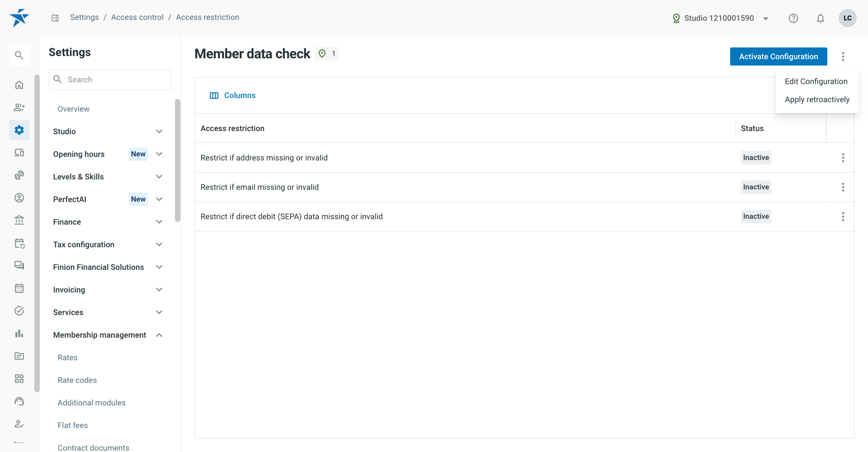This screenshot has height=452, width=868.
Task: Choose Apply retroactively from the menu
Action: [817, 99]
